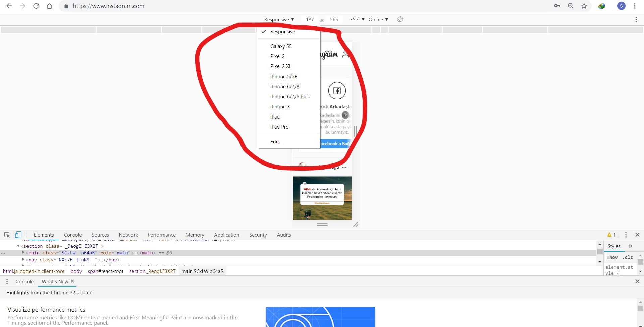The height and width of the screenshot is (327, 644).
Task: Collapse the section _9eogI E3X2T node
Action: click(x=18, y=246)
